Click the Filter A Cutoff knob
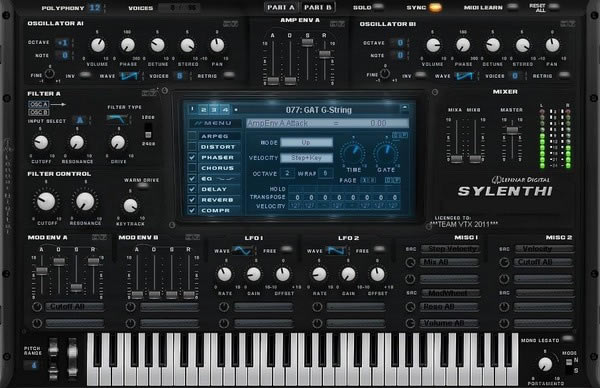This screenshot has height=388, width=600. pyautogui.click(x=41, y=143)
